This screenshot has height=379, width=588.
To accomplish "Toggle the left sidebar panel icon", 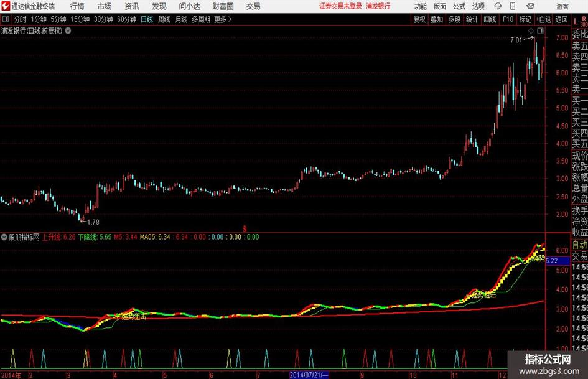I will (6, 19).
